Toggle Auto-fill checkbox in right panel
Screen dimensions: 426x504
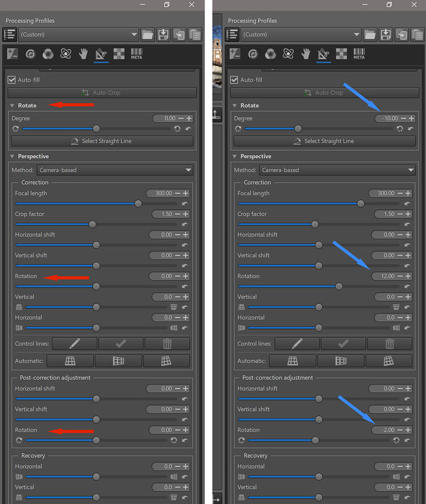[x=234, y=80]
